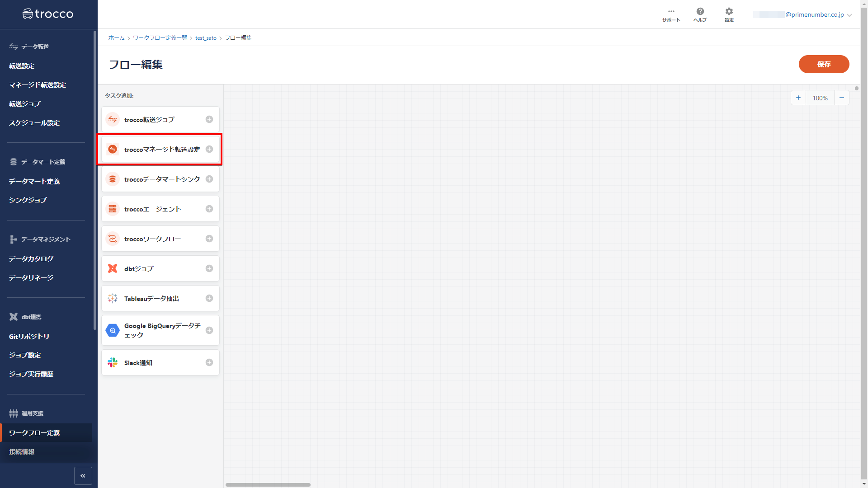Click the dbt連携 section header icon
Viewport: 868px width, 488px height.
(14, 317)
